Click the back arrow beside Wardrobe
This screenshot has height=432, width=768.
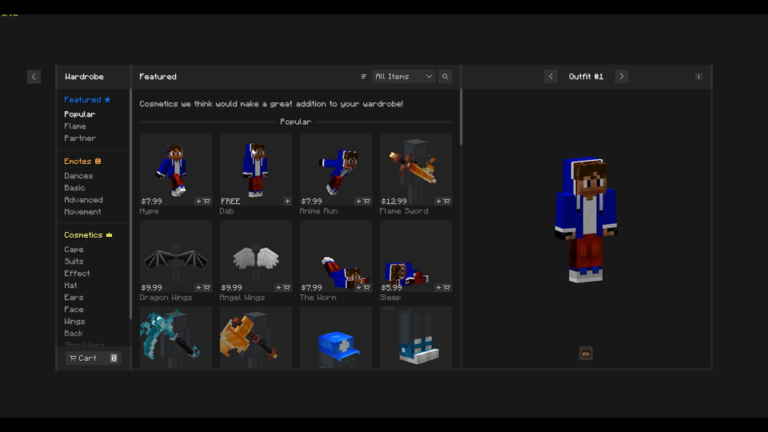34,77
